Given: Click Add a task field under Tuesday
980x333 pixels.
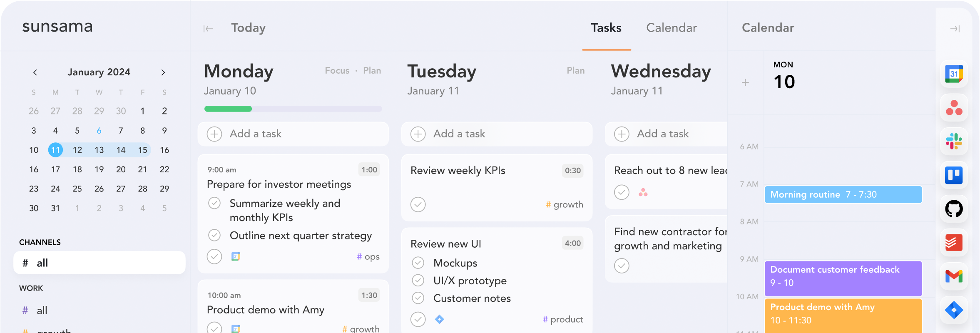Looking at the screenshot, I should pos(497,134).
